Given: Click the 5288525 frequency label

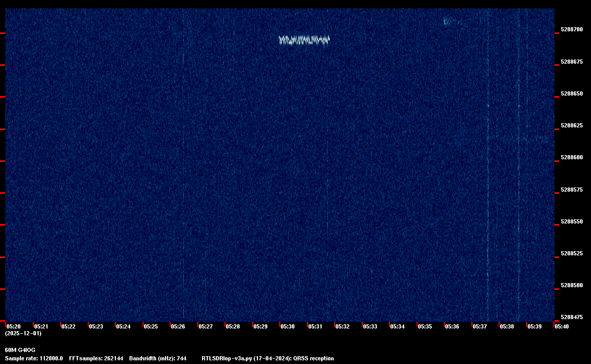Looking at the screenshot, I should (x=572, y=253).
